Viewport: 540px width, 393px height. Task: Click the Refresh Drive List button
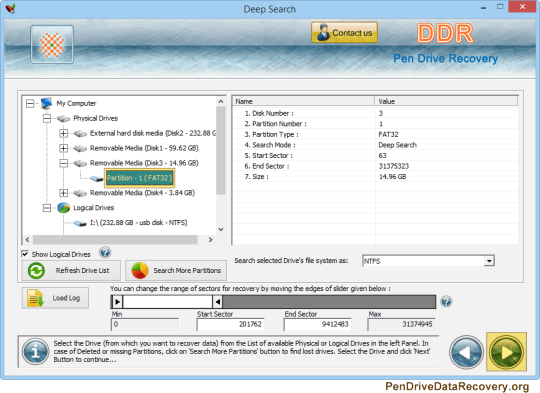(71, 270)
